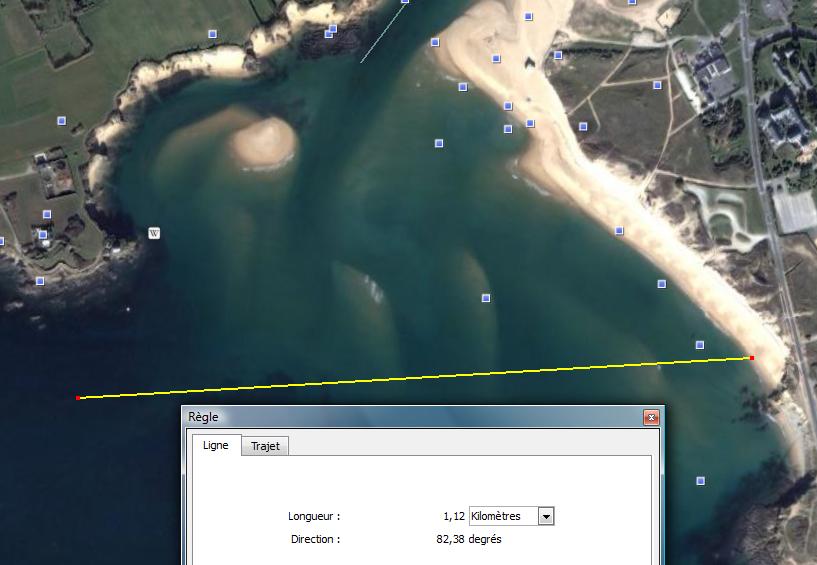Image resolution: width=817 pixels, height=565 pixels.
Task: Click the Wikipedia W icon on the map
Action: click(x=154, y=233)
